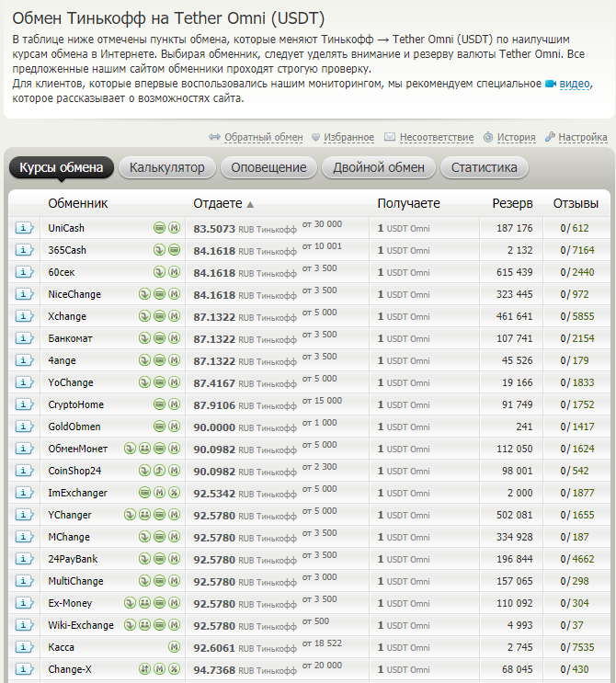Click the rate 83.5073 in UniCash row
Viewport: 616px width, 683px height.
214,229
